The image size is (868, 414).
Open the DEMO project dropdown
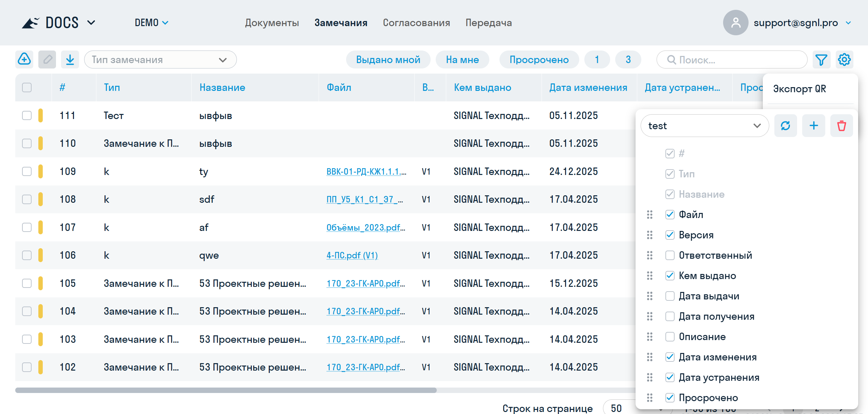tap(151, 23)
